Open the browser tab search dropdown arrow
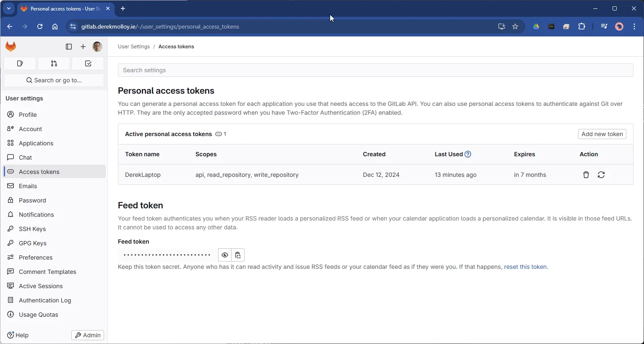This screenshot has width=644, height=344. [x=9, y=8]
